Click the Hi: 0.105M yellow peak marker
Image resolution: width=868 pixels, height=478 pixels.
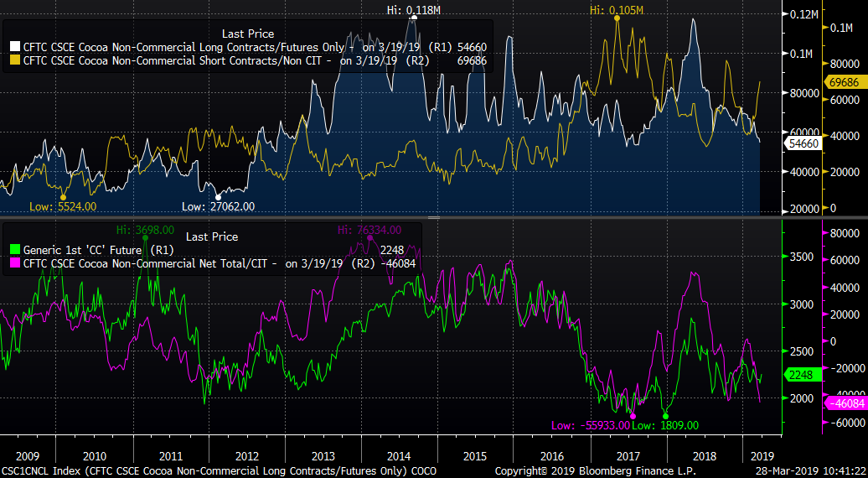coord(616,9)
